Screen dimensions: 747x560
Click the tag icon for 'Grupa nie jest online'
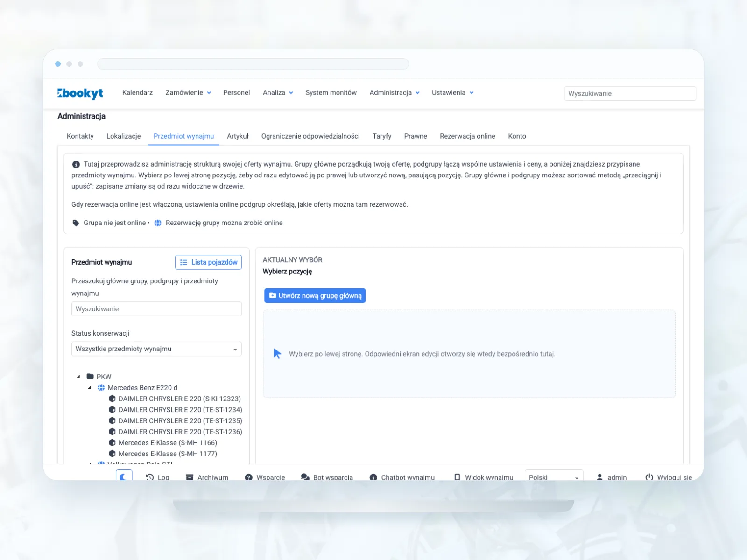pyautogui.click(x=76, y=223)
